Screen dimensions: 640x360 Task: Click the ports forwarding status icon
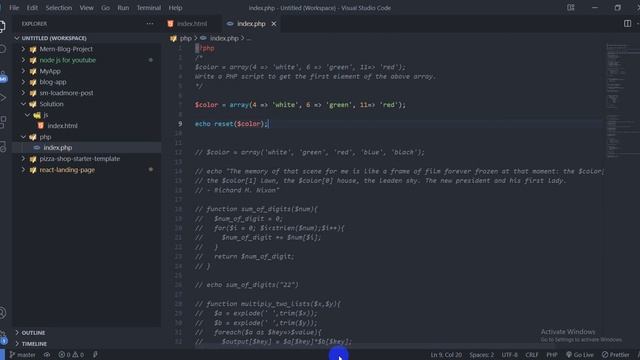[95, 355]
